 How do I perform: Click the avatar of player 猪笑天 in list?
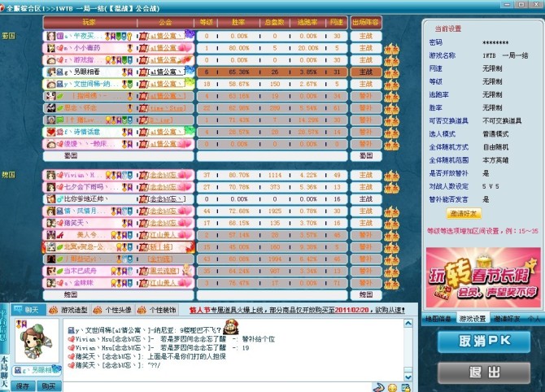tap(51, 223)
